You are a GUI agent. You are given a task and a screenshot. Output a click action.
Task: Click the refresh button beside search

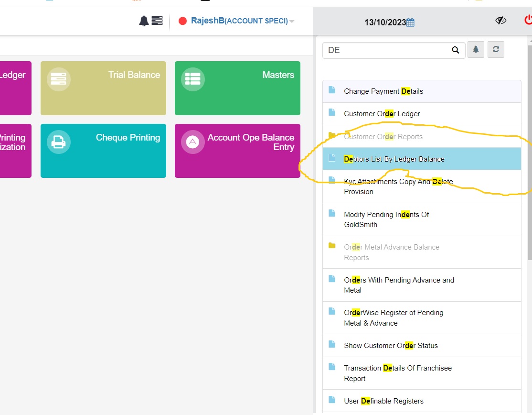496,50
